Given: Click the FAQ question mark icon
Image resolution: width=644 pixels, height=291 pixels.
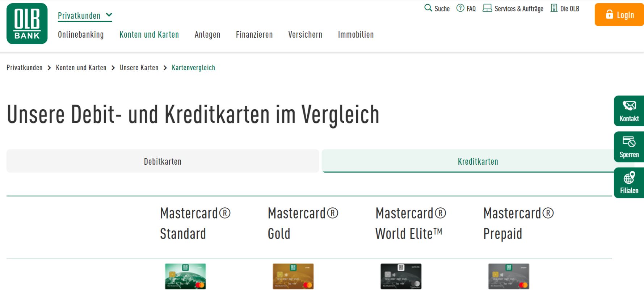Looking at the screenshot, I should (460, 8).
